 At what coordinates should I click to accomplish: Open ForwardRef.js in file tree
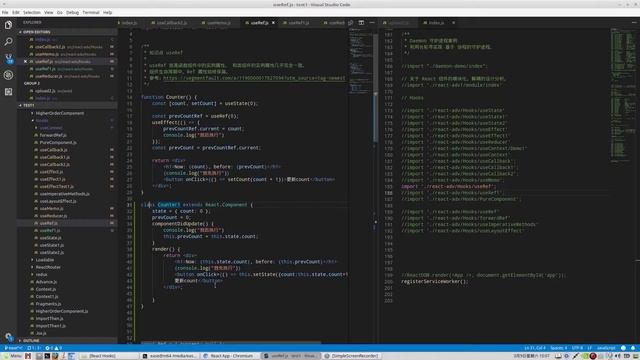pyautogui.click(x=53, y=135)
